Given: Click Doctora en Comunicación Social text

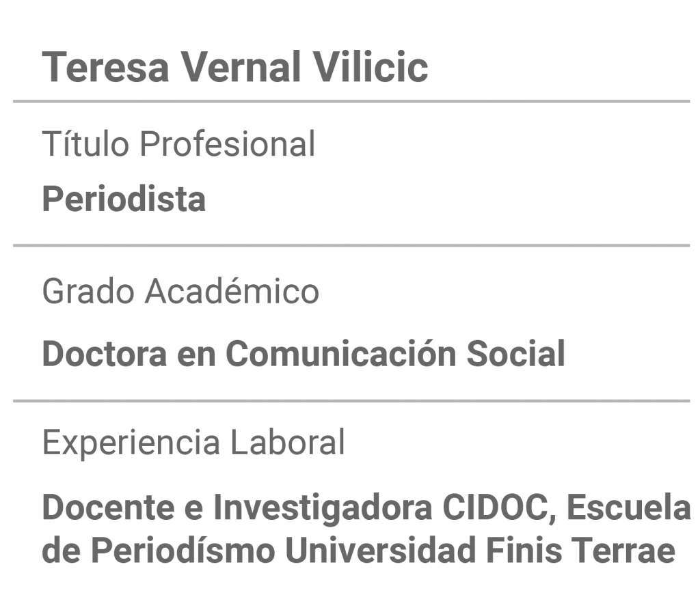Looking at the screenshot, I should click(x=304, y=353).
